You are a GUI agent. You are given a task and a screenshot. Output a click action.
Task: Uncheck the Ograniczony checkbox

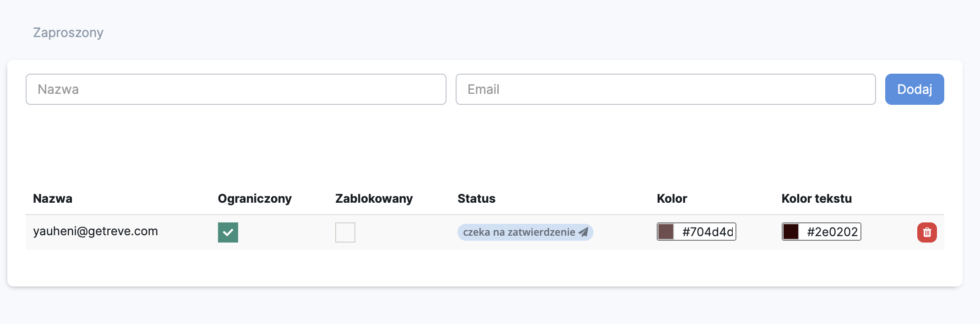[228, 232]
